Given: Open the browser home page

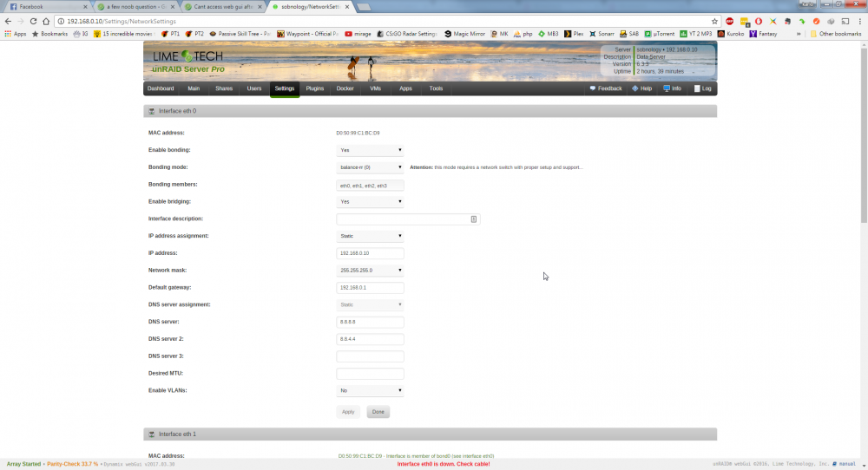Looking at the screenshot, I should [46, 21].
